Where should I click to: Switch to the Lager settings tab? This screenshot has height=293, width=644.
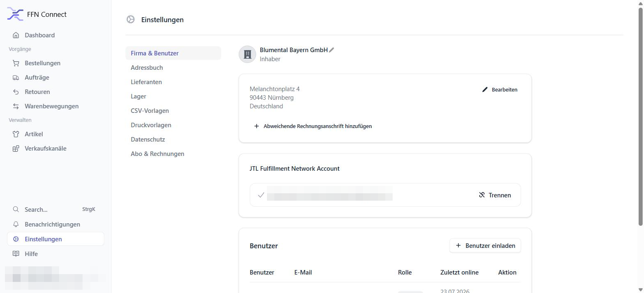coord(173,96)
